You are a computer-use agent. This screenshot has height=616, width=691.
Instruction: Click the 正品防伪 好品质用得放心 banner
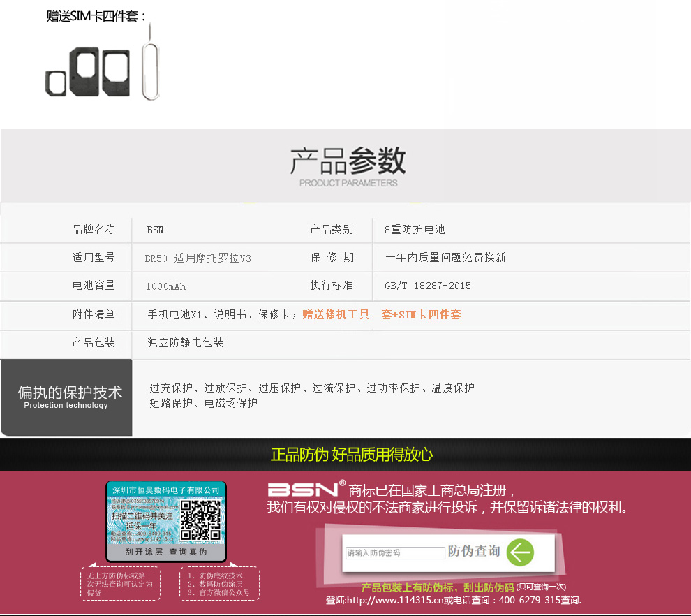pos(352,455)
